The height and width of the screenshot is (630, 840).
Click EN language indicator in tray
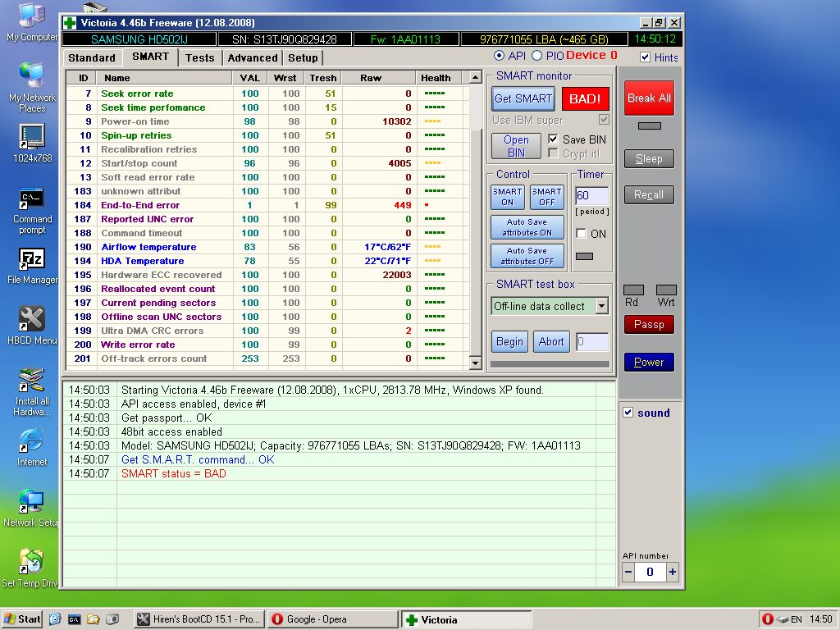click(797, 620)
